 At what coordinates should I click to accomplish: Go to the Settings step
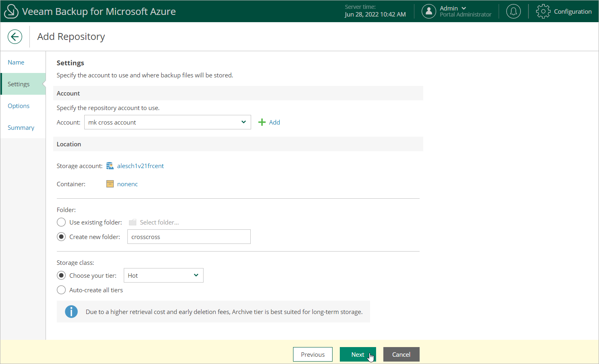23,84
